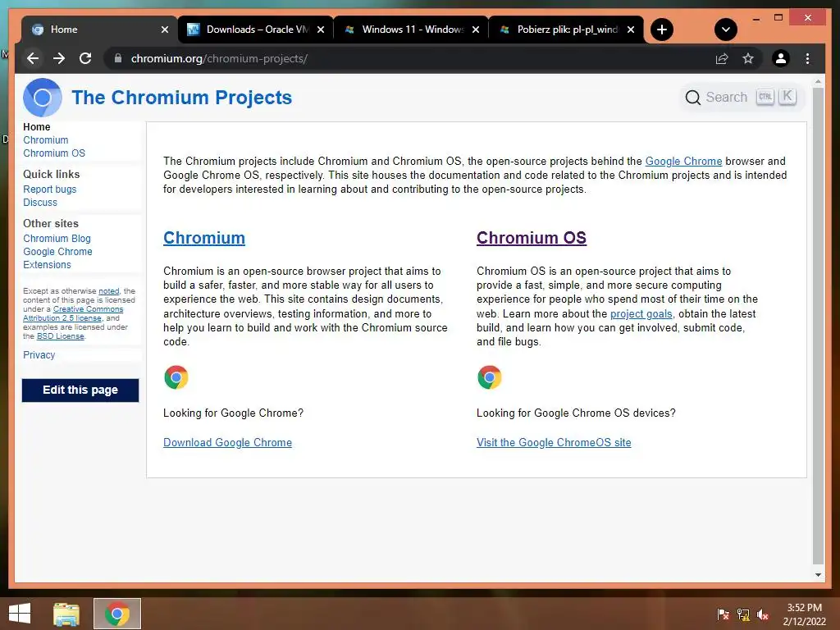Close the Home tab
The image size is (840, 630).
(x=165, y=30)
